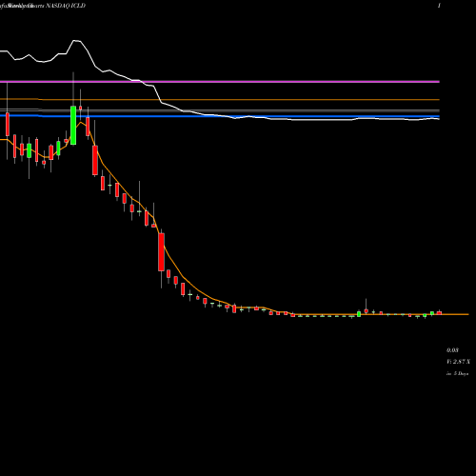The width and height of the screenshot is (476, 476).
Task: Click the tallest green candlestick
Action: tap(73, 126)
